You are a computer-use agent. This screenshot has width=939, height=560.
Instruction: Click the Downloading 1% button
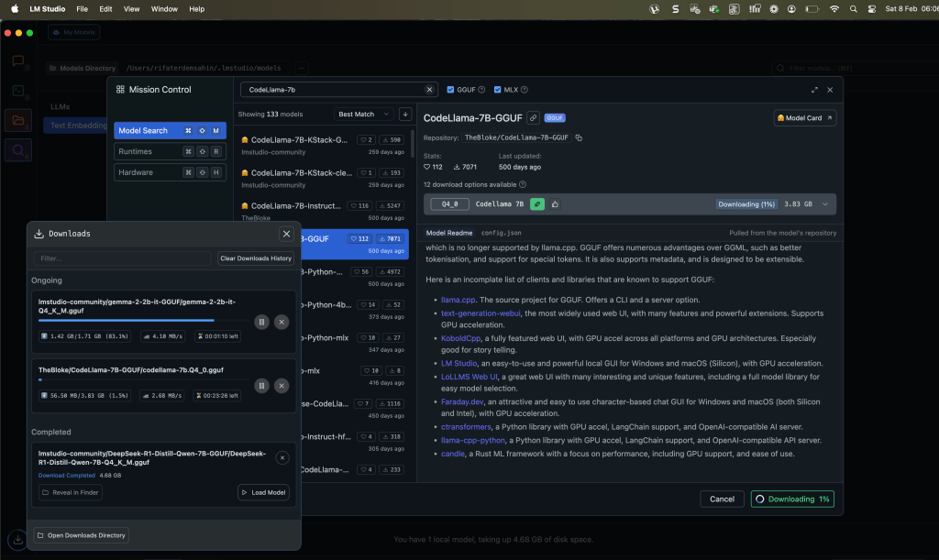click(792, 499)
